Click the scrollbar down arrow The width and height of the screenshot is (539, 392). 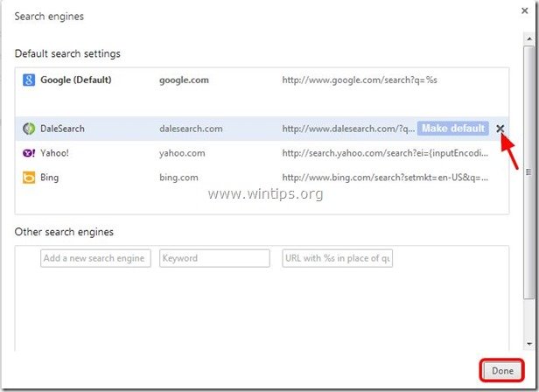529,344
